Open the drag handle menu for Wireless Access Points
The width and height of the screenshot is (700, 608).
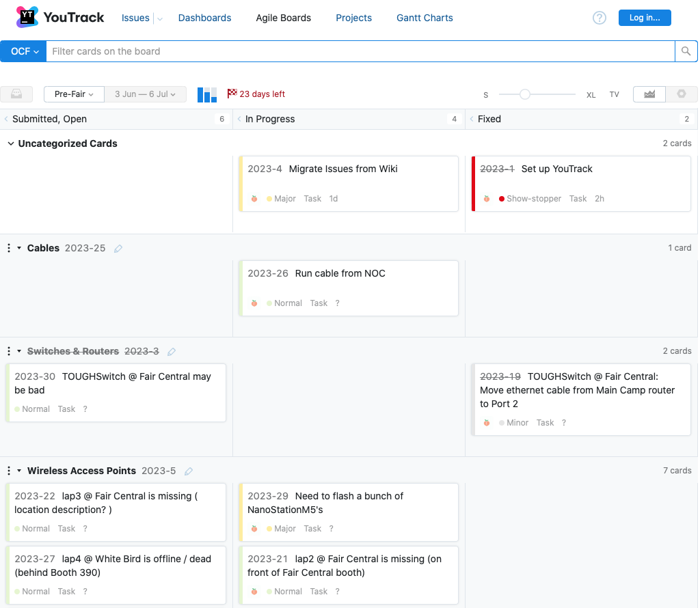tap(9, 471)
